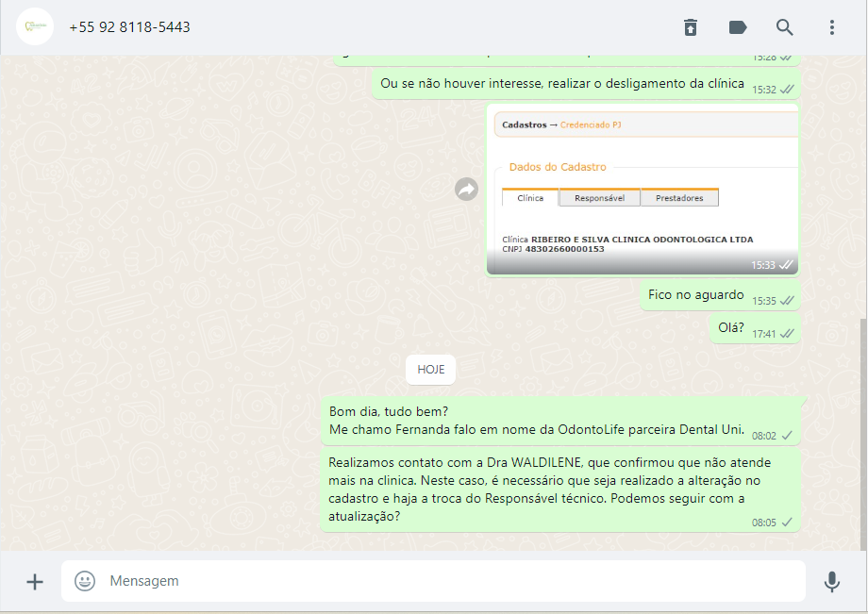Click the 08:05 timestamp on last message
The height and width of the screenshot is (614, 868).
(764, 523)
